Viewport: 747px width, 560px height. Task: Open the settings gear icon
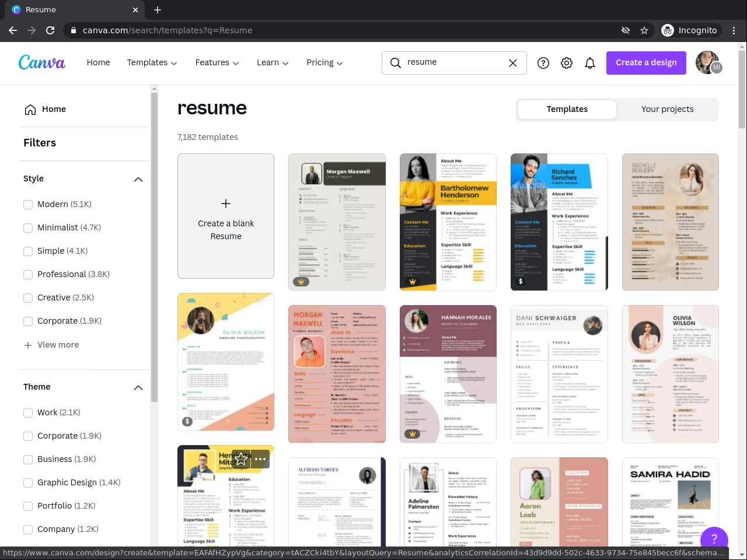click(567, 63)
